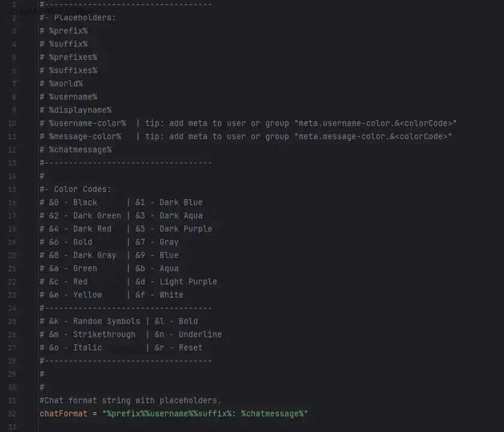This screenshot has height=432, width=504.
Task: Place cursor in the chatFormat string value
Action: (205, 413)
